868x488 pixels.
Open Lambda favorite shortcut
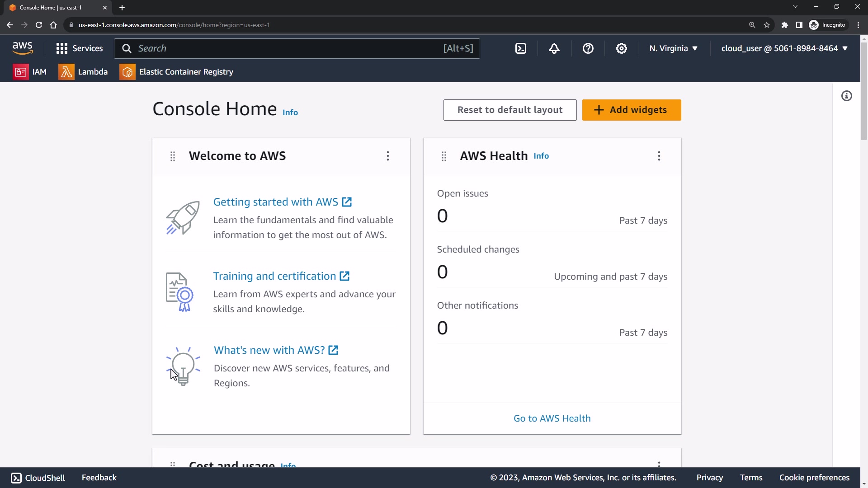83,72
